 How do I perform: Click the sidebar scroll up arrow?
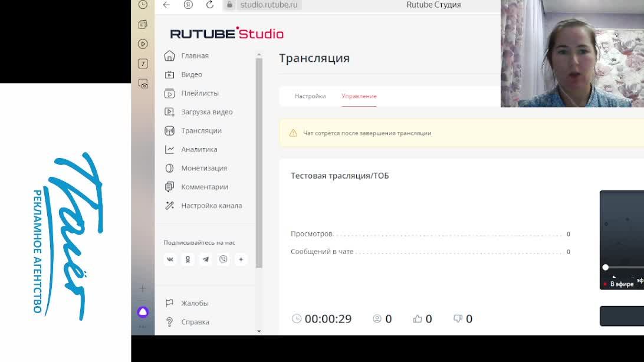click(x=259, y=55)
